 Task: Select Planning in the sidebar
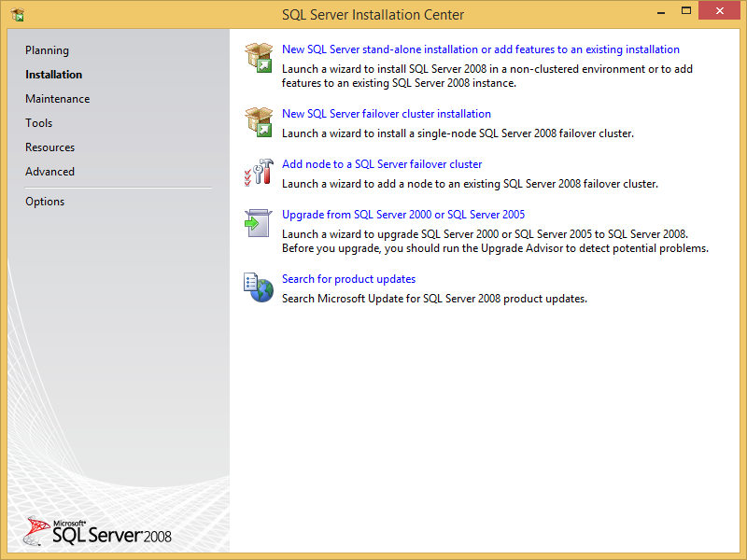[47, 49]
